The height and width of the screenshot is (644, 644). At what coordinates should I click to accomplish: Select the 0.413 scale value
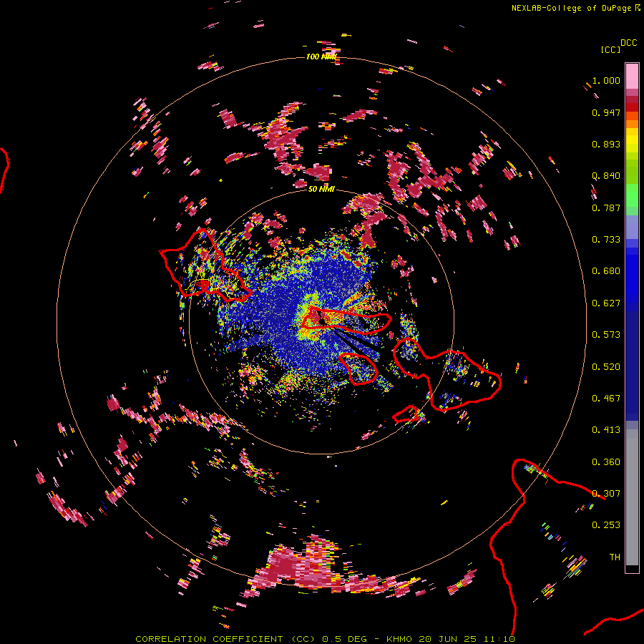(606, 430)
